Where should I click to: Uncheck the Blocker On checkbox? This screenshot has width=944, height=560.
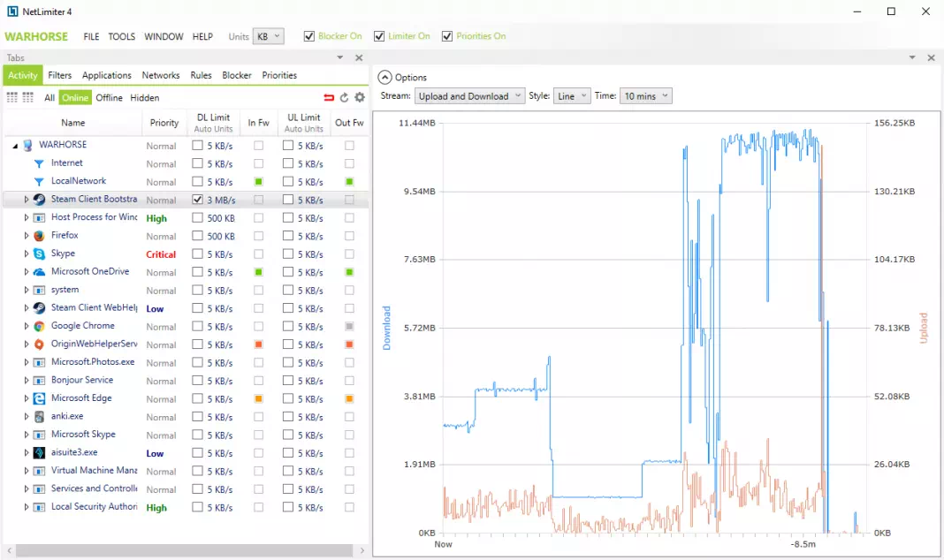pos(308,36)
